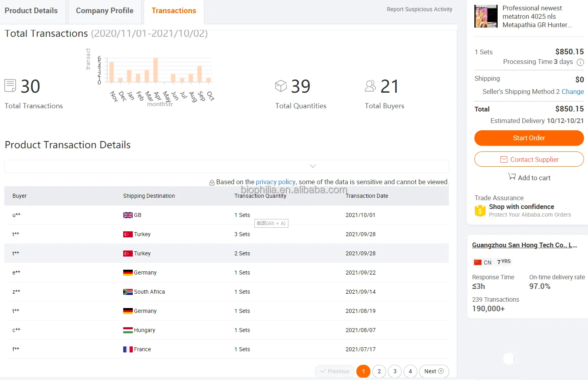Click the Shipping Destination column header
The width and height of the screenshot is (588, 380).
pyautogui.click(x=149, y=196)
